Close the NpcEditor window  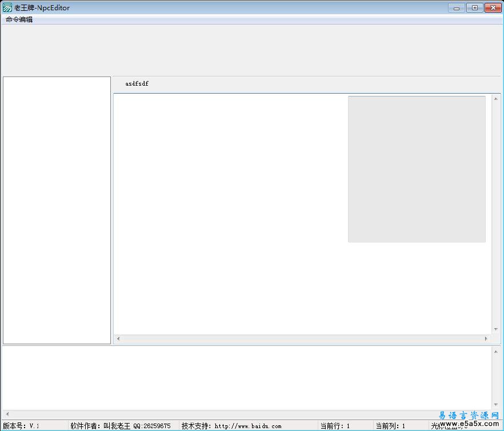click(x=493, y=8)
